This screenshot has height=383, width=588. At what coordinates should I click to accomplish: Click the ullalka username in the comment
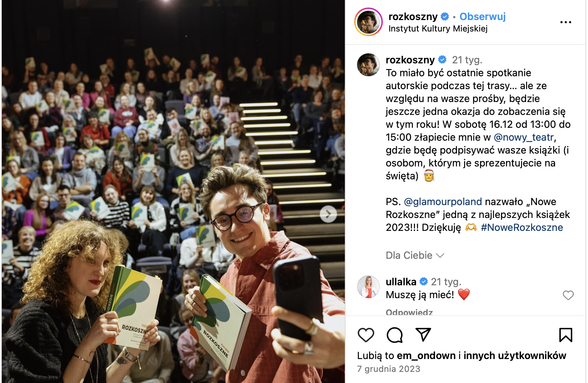click(x=401, y=282)
